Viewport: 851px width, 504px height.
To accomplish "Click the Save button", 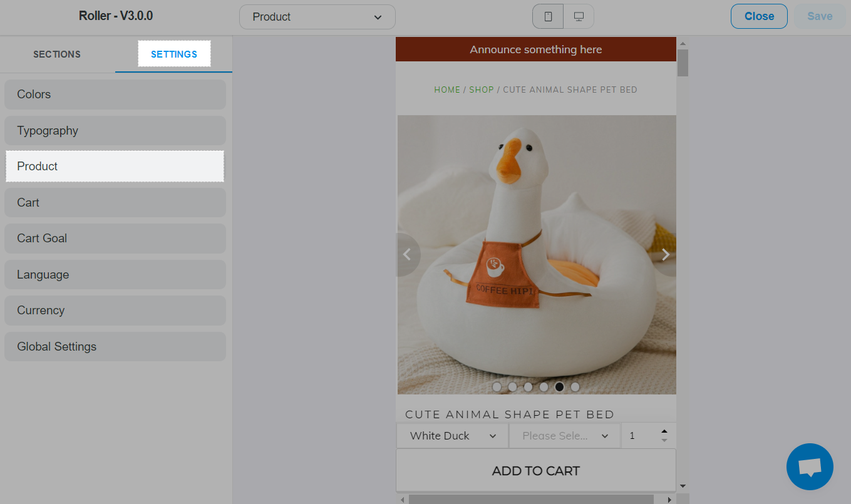I will point(820,16).
